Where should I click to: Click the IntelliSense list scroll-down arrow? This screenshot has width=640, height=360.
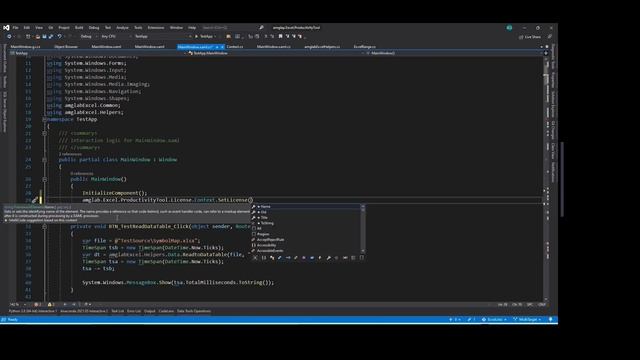pos(362,251)
